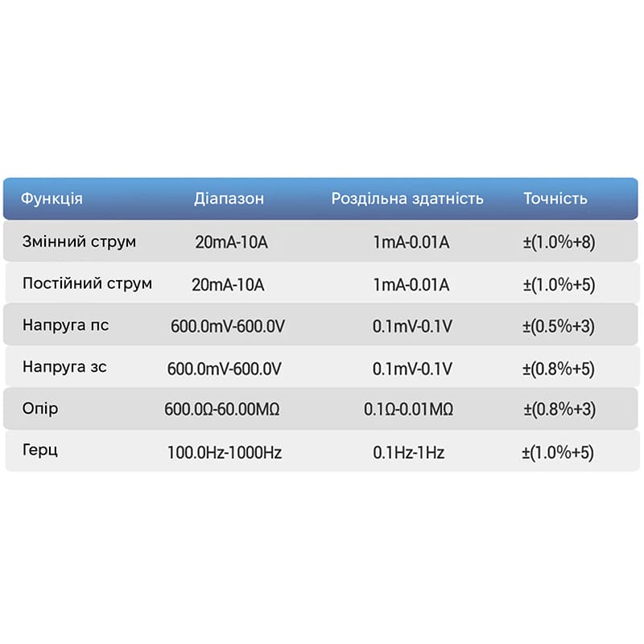
Task: Click the Змінний струм 20mA-10A range cell
Action: click(x=231, y=242)
